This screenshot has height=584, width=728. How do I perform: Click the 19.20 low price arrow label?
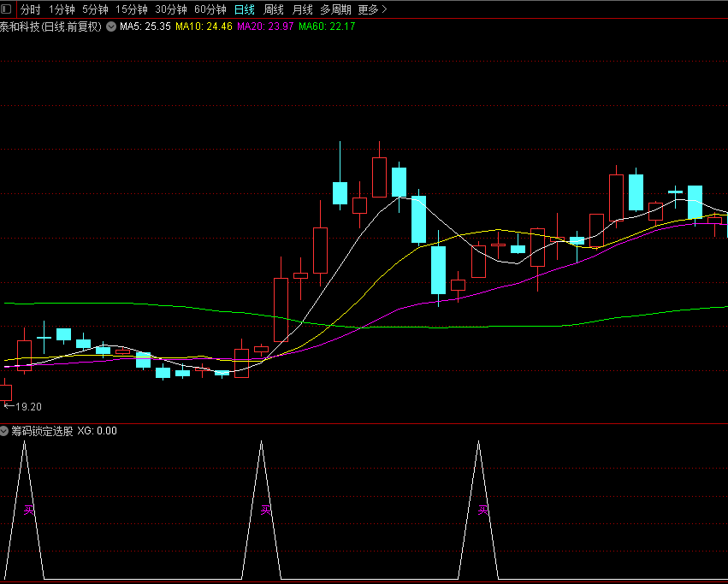pyautogui.click(x=23, y=407)
